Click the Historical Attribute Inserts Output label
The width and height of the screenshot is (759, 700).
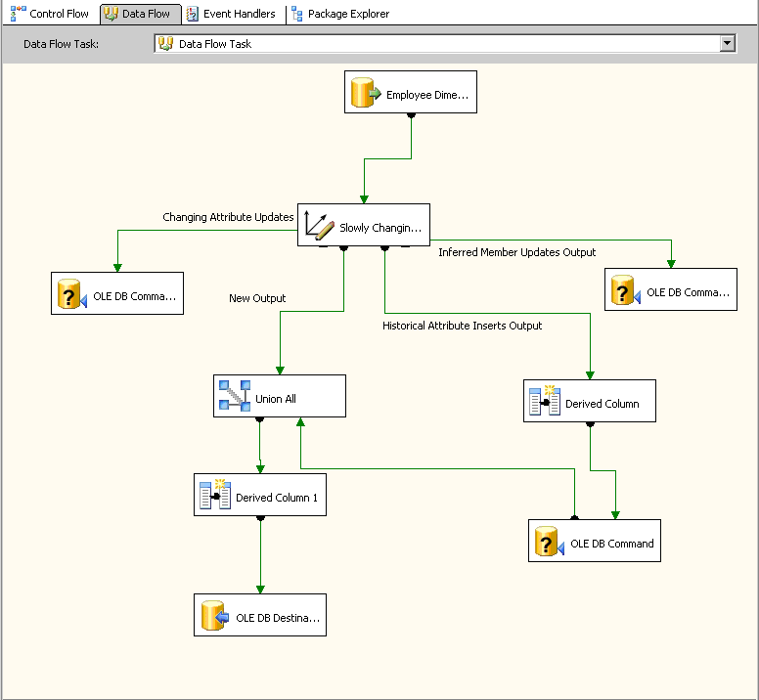click(462, 326)
